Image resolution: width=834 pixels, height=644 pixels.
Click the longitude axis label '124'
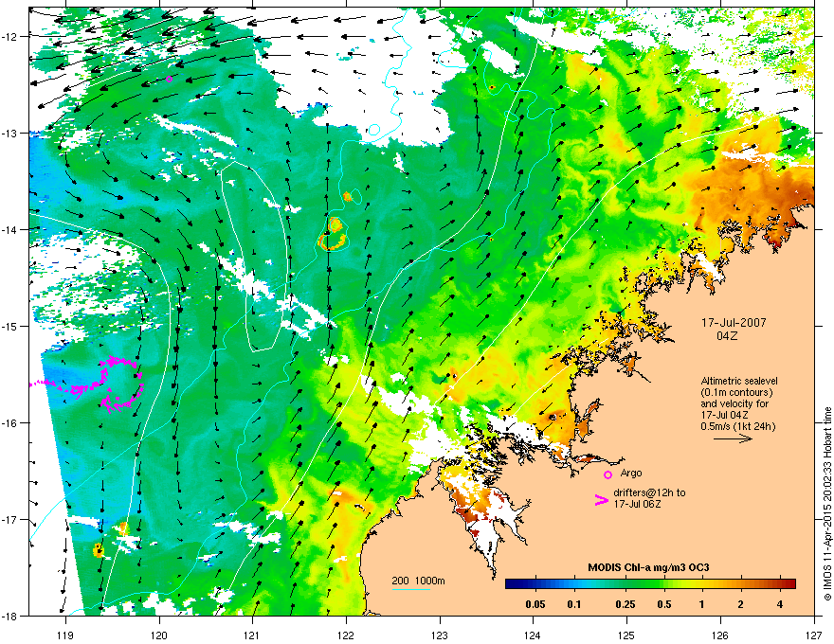[533, 635]
